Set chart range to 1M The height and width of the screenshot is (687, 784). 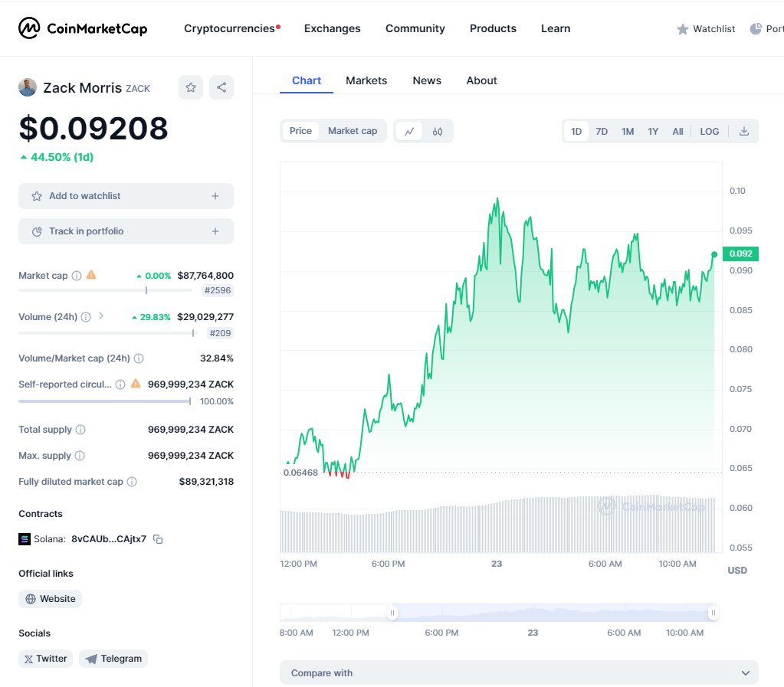[x=628, y=132]
